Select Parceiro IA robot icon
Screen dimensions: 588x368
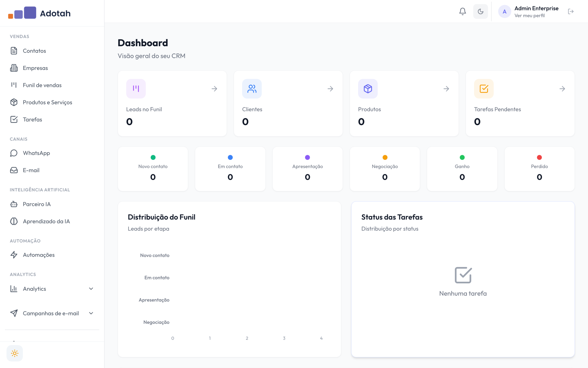click(x=14, y=204)
